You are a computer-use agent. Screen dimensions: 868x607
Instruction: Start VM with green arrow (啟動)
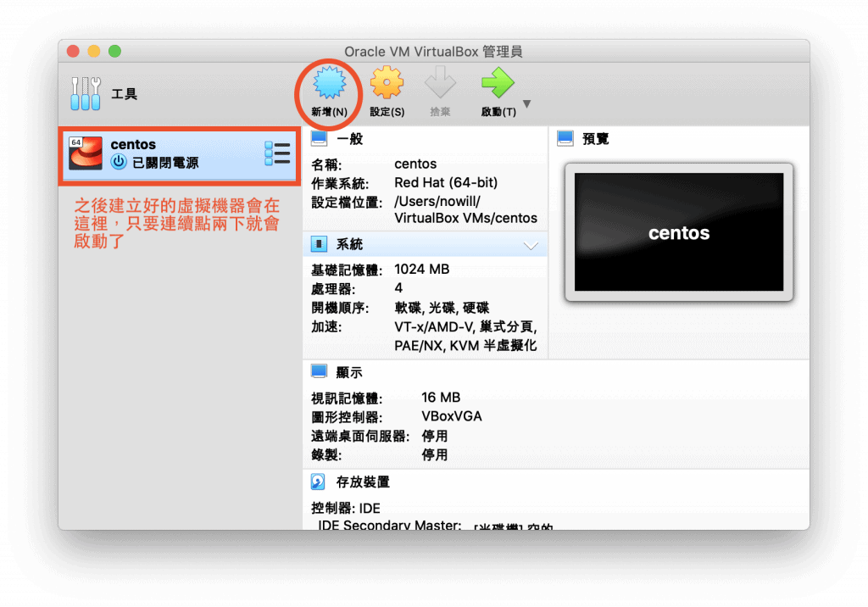point(497,85)
